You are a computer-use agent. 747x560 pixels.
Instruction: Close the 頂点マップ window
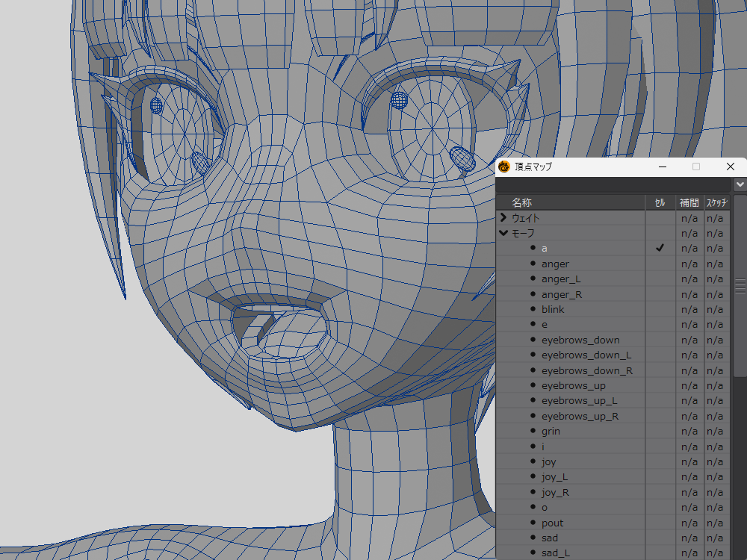click(731, 167)
